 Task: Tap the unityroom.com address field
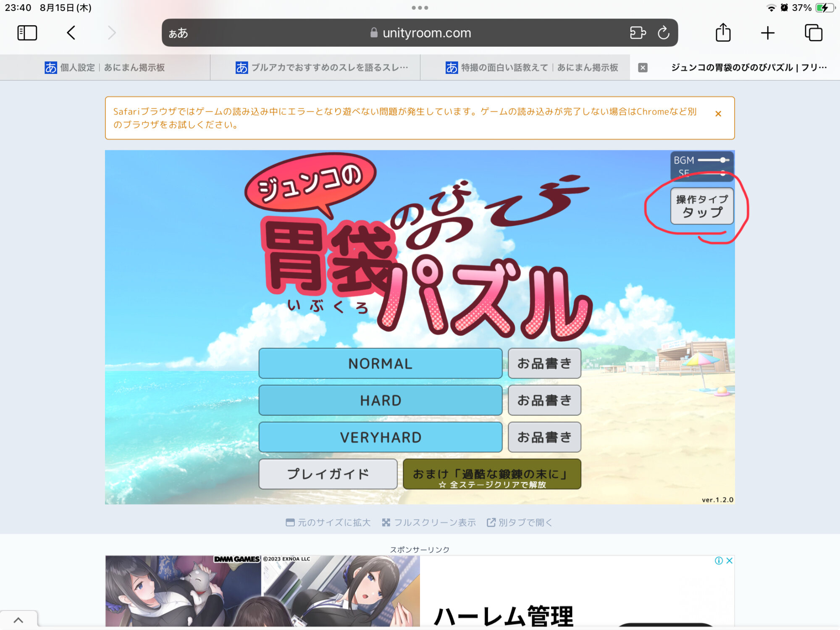[426, 33]
